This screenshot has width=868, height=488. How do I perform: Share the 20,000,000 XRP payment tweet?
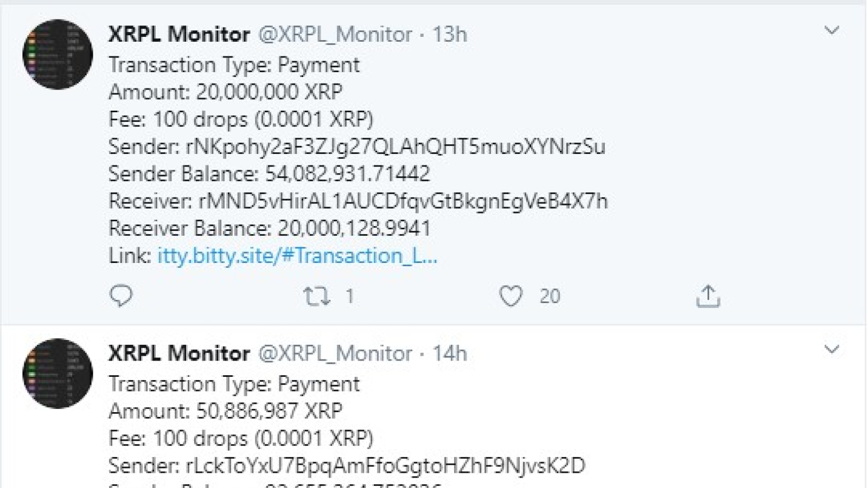click(x=707, y=296)
